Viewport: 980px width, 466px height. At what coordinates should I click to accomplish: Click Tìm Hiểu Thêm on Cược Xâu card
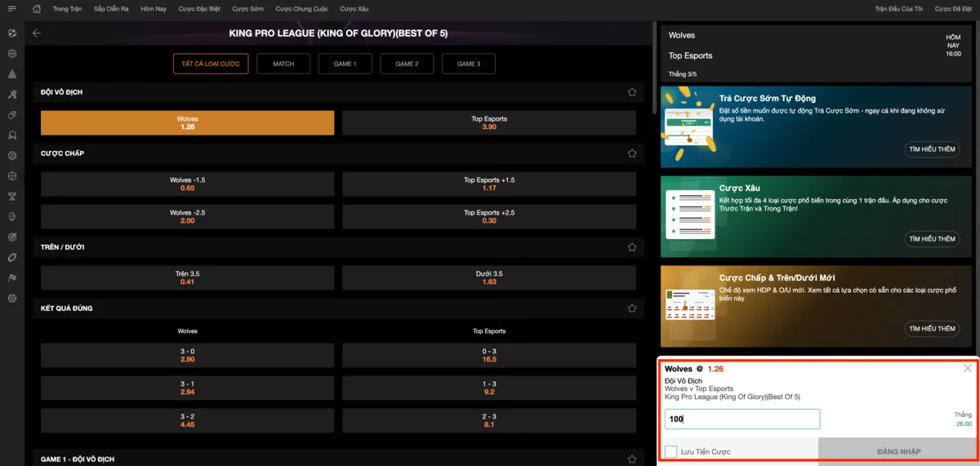(x=932, y=239)
